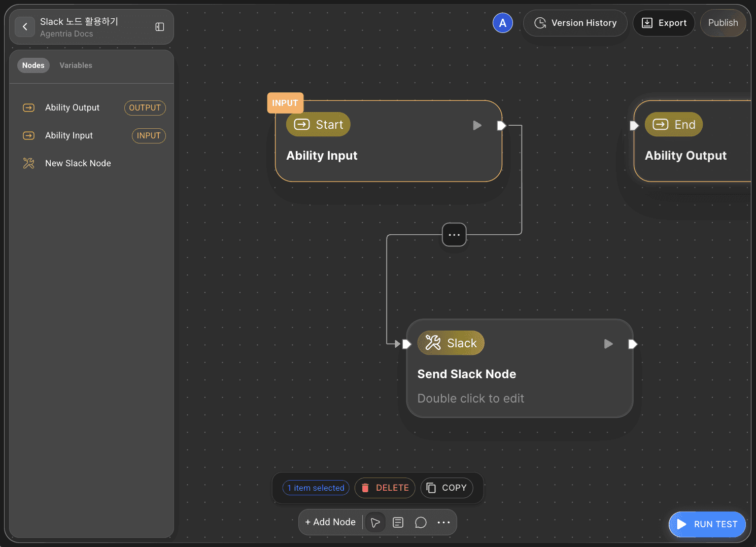The image size is (756, 547).
Task: Click the OUTPUT badge
Action: pyautogui.click(x=145, y=107)
